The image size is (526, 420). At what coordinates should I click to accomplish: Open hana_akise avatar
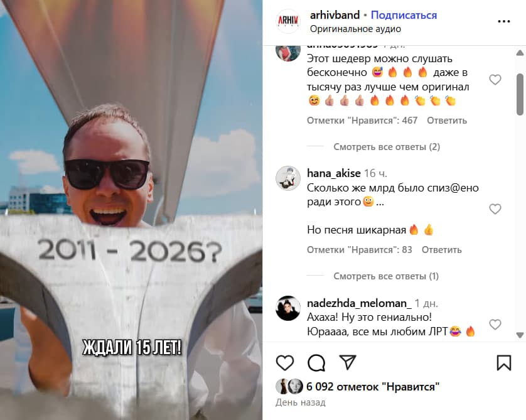[x=288, y=178]
